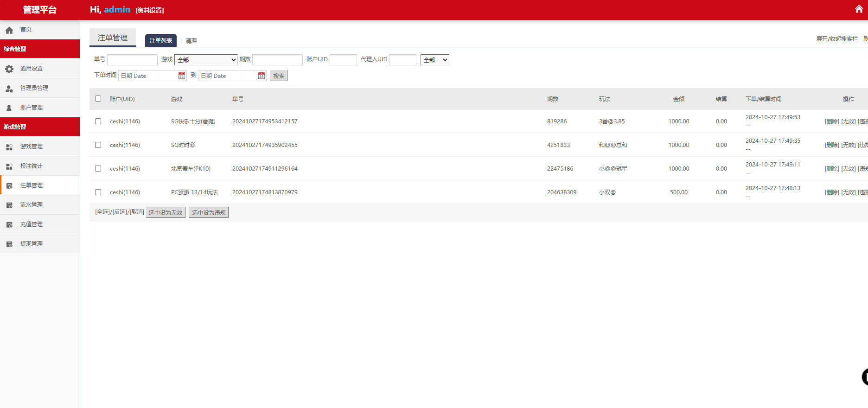Focus the 单号 input field
868x408 pixels.
pos(132,60)
